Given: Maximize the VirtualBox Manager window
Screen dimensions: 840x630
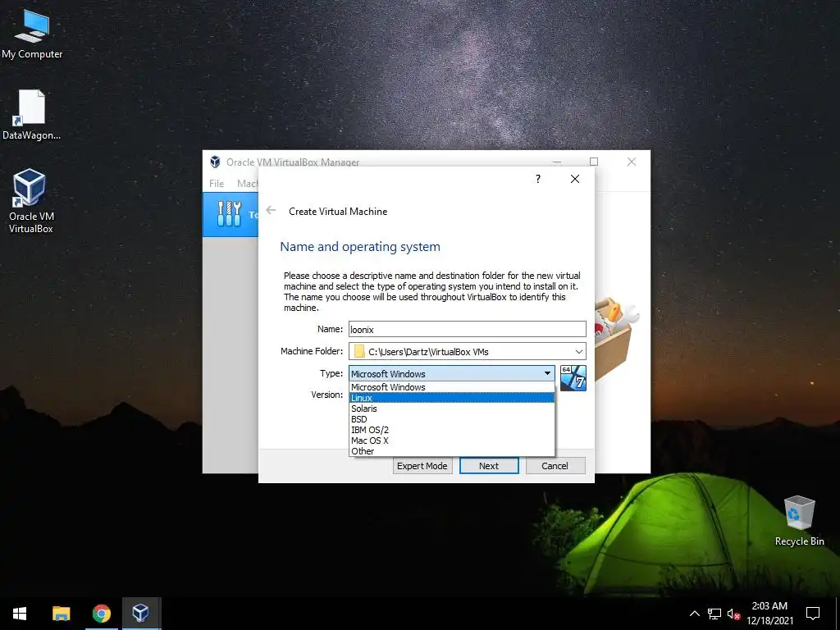Looking at the screenshot, I should coord(594,162).
